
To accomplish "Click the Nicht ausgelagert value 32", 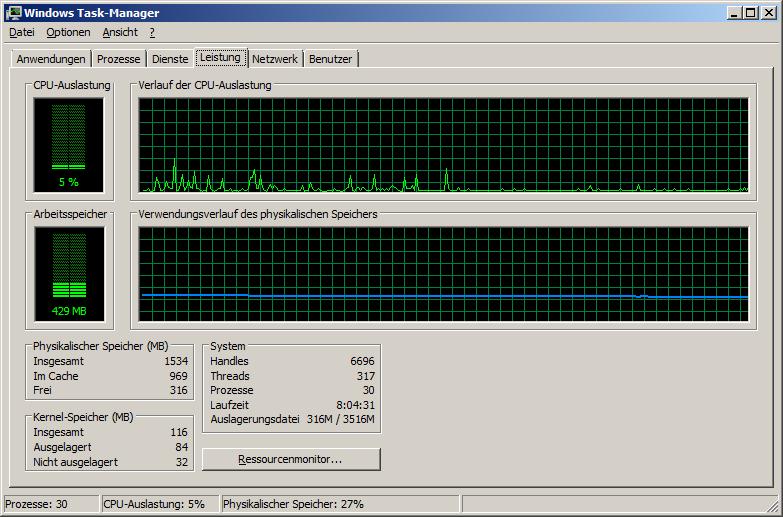I will coord(182,462).
